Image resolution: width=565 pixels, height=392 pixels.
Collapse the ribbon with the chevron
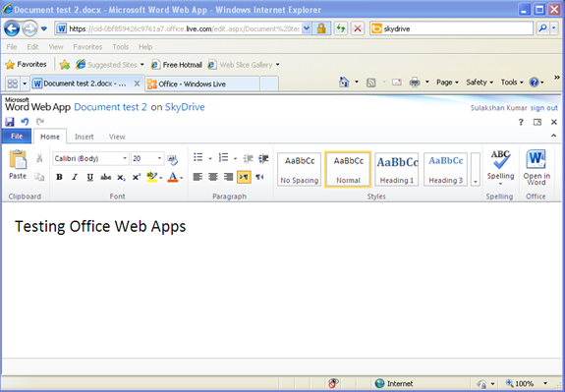pyautogui.click(x=554, y=136)
